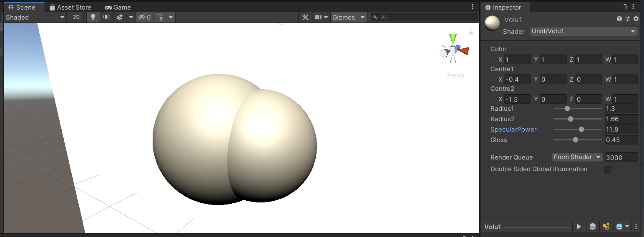Image resolution: width=644 pixels, height=237 pixels.
Task: Open material help reference icon
Action: pos(619,19)
